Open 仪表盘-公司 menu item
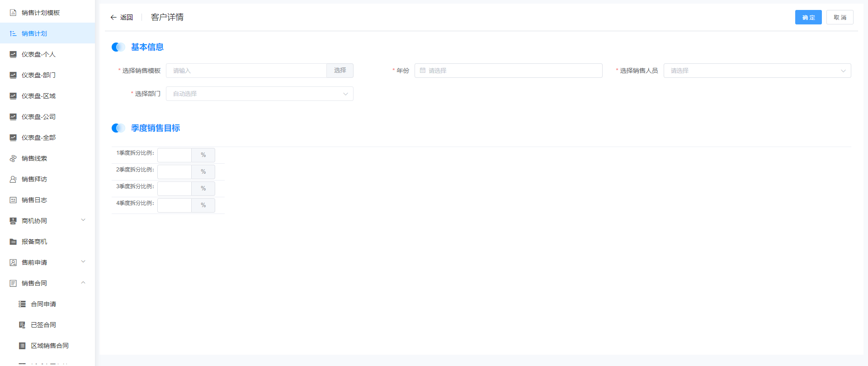This screenshot has height=366, width=868. coord(38,117)
